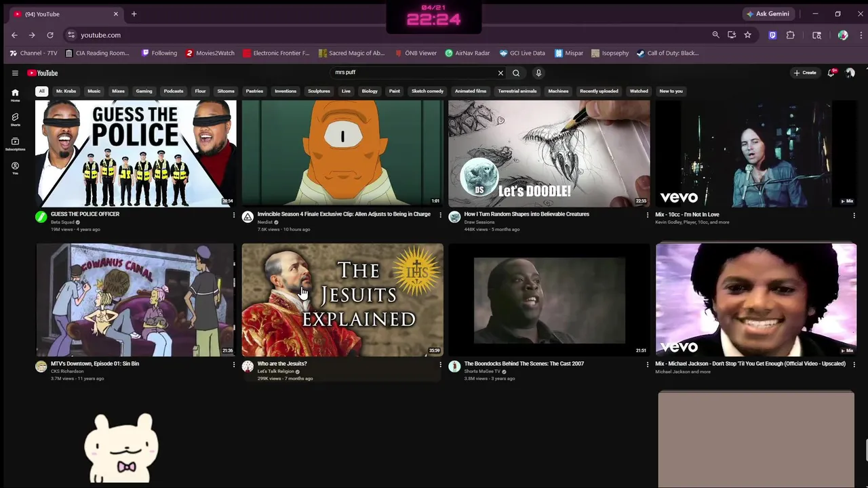Go to Home in the sidebar
868x488 pixels.
coord(15,95)
